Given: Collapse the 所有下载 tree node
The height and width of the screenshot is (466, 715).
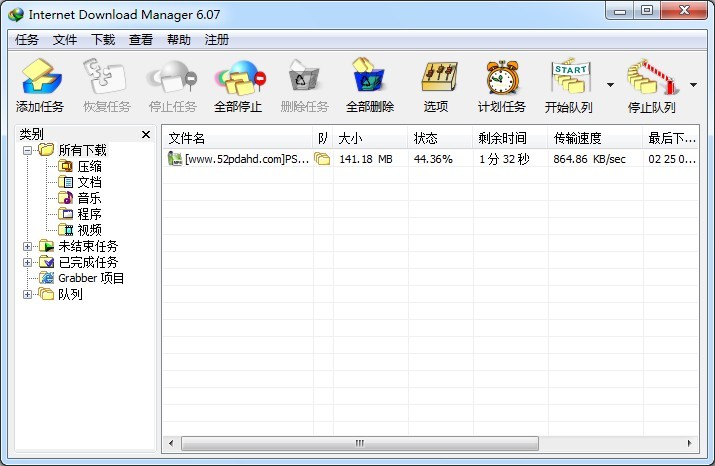Looking at the screenshot, I should click(28, 150).
